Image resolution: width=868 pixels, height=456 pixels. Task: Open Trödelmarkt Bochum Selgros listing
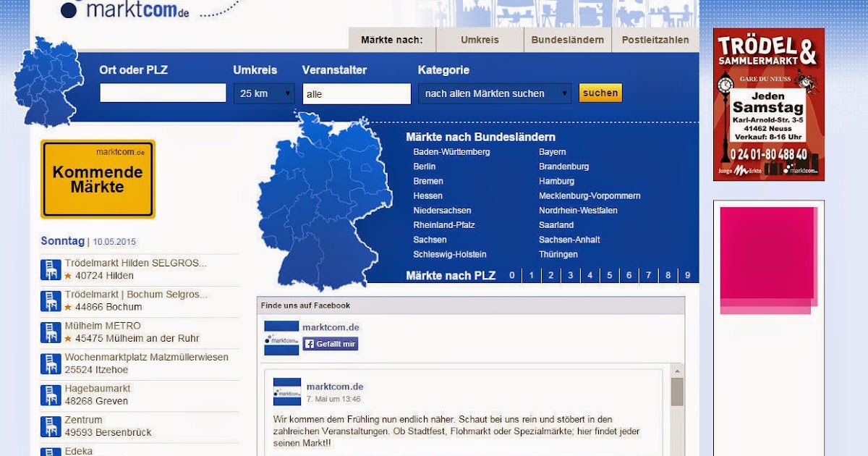[x=136, y=295]
